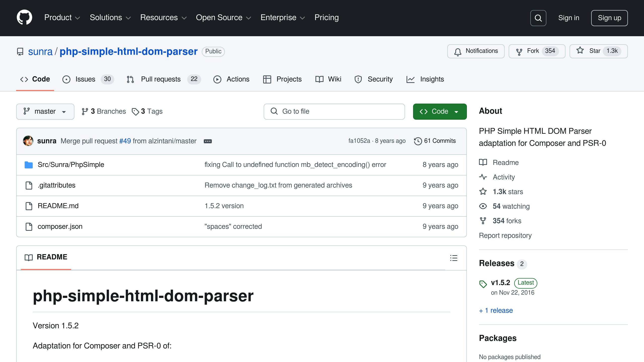Open the v1.5.2 release link
644x362 pixels.
click(501, 283)
